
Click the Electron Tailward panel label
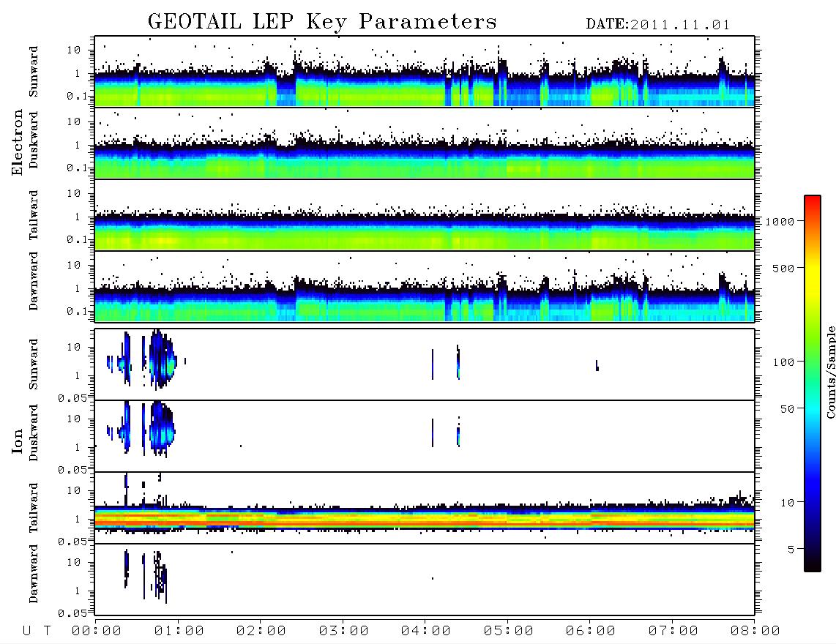(34, 215)
